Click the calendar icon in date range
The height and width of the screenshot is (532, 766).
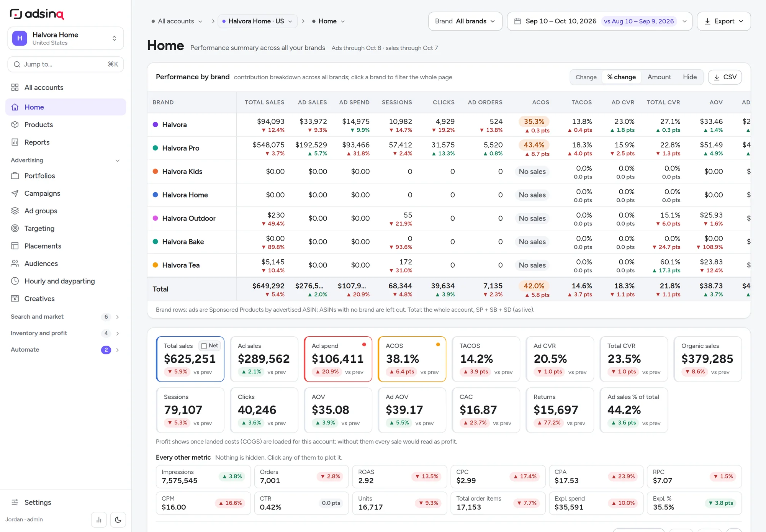517,21
